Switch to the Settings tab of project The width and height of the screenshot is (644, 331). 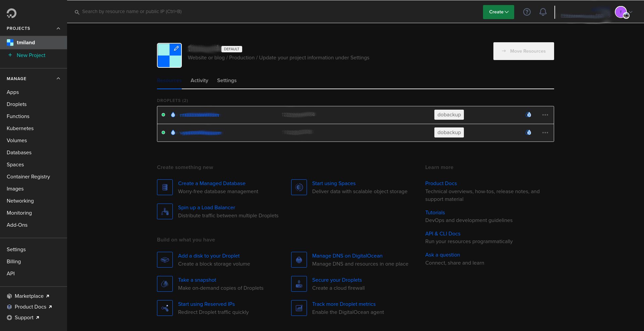[227, 80]
